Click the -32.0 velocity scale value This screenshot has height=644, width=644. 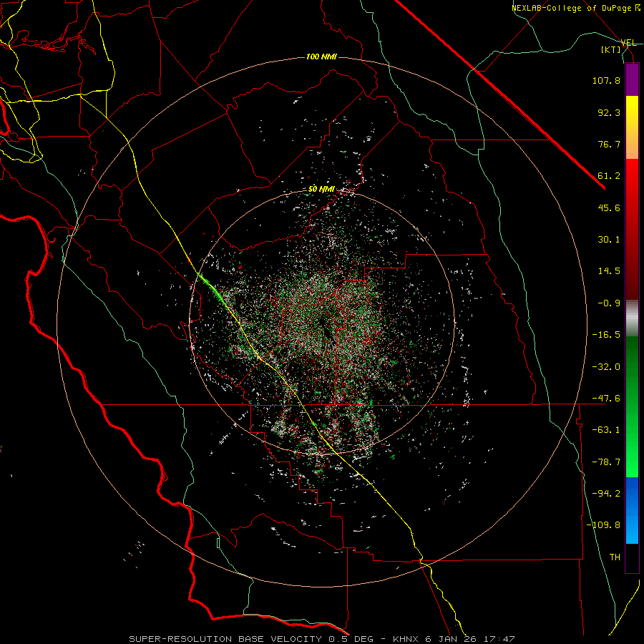[606, 367]
